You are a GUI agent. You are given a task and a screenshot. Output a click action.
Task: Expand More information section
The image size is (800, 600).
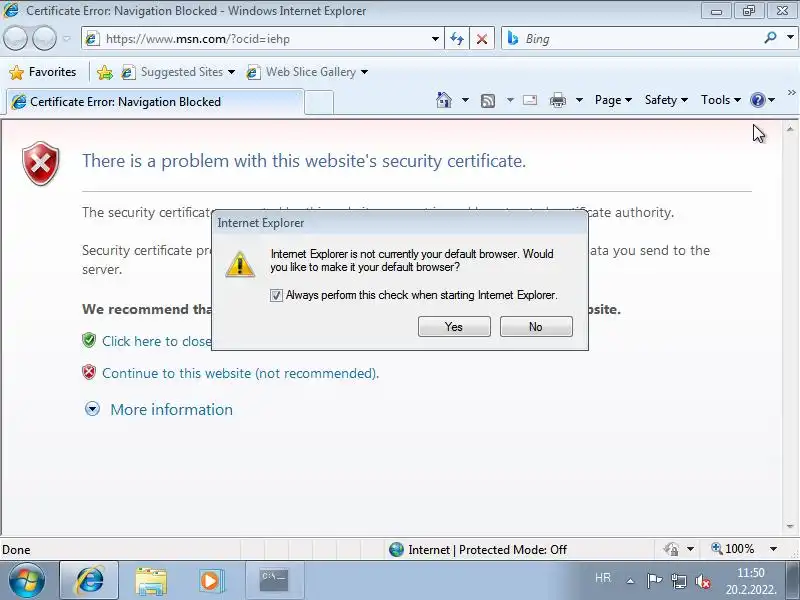click(92, 409)
